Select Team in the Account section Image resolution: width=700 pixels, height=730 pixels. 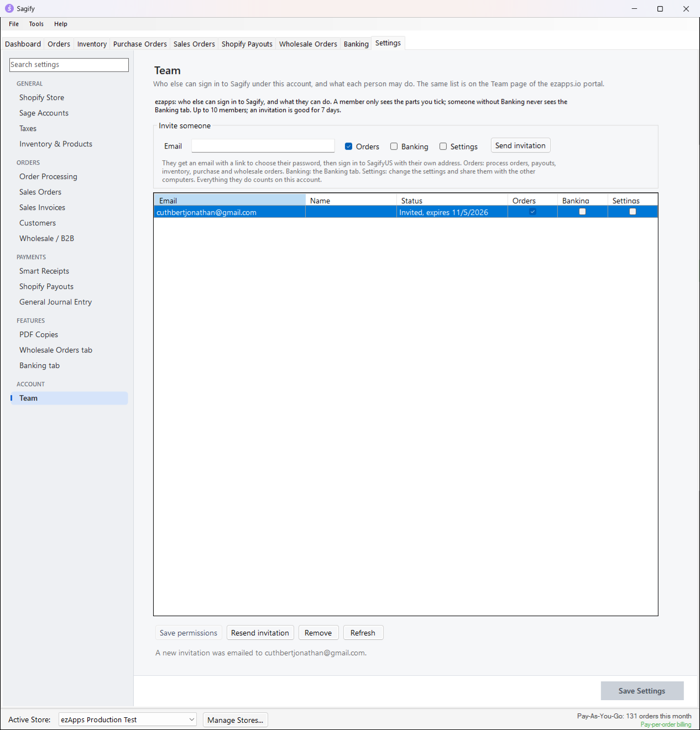69,398
